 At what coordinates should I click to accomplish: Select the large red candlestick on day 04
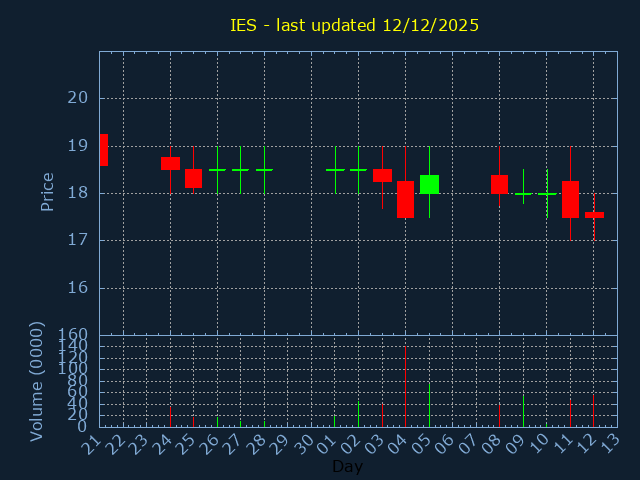[405, 199]
